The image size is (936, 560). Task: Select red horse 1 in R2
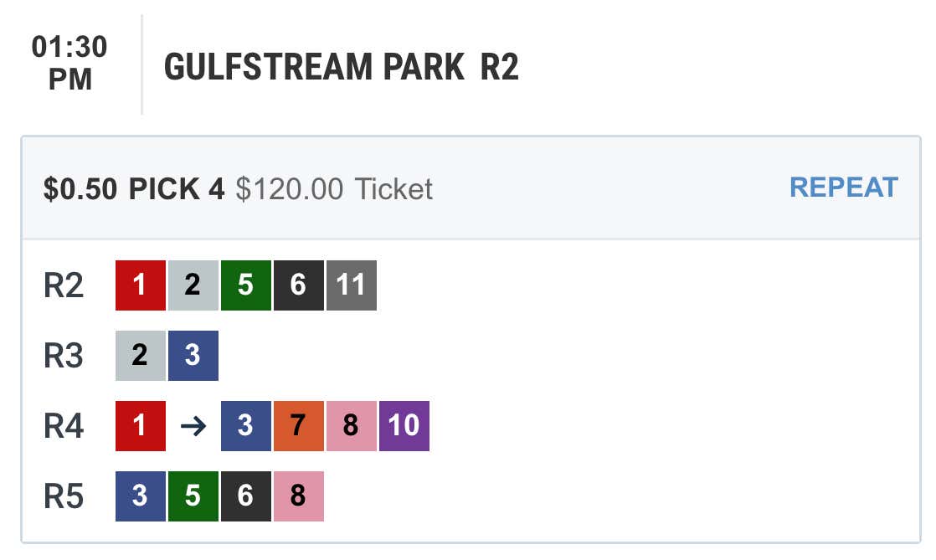pyautogui.click(x=141, y=285)
